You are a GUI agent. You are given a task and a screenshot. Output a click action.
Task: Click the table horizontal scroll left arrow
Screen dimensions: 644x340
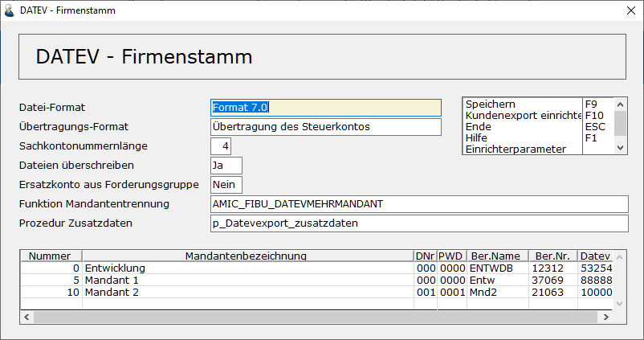coord(26,317)
